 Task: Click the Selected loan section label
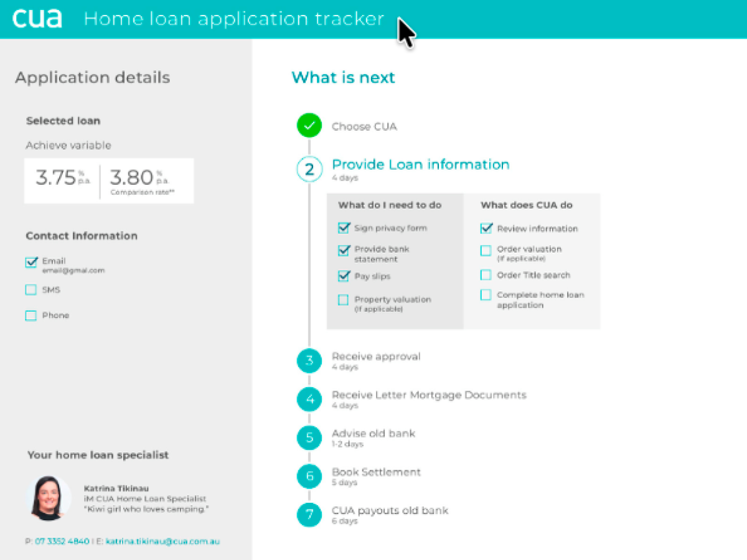[63, 121]
